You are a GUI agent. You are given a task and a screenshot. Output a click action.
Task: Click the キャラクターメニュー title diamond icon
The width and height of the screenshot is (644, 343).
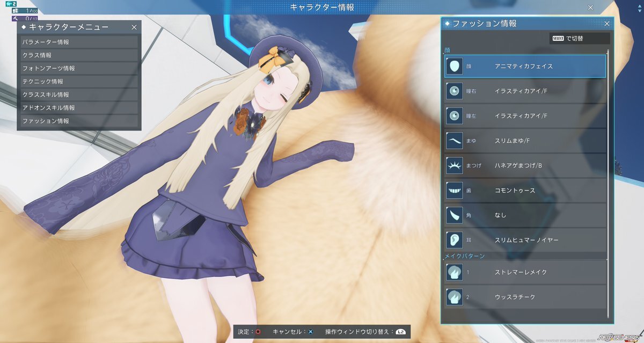click(24, 27)
